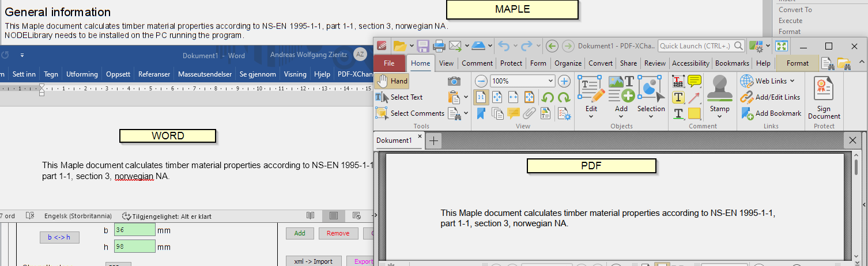Viewport: 868px width, 266px height.
Task: Switch Word to Print Layout view
Action: pos(333,216)
